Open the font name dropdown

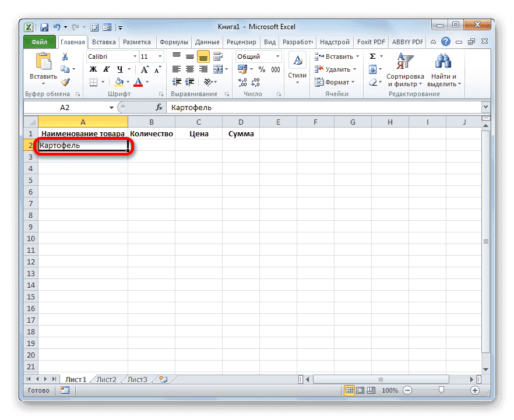(134, 57)
